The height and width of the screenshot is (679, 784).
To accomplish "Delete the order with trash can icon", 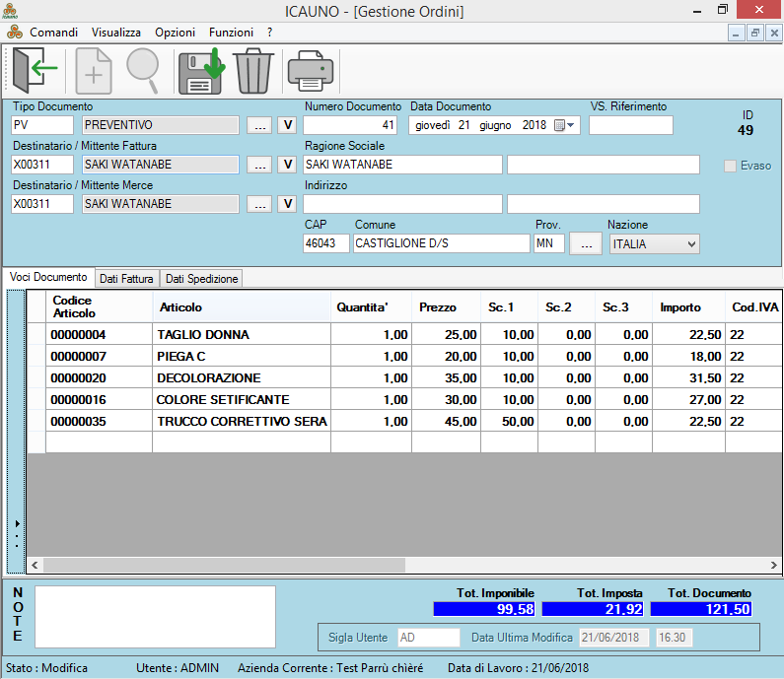I will (x=253, y=70).
